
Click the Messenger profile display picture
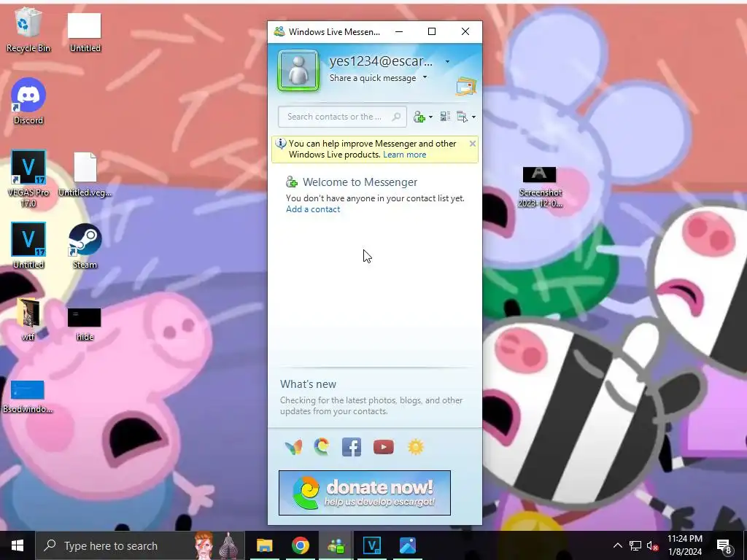pyautogui.click(x=298, y=71)
